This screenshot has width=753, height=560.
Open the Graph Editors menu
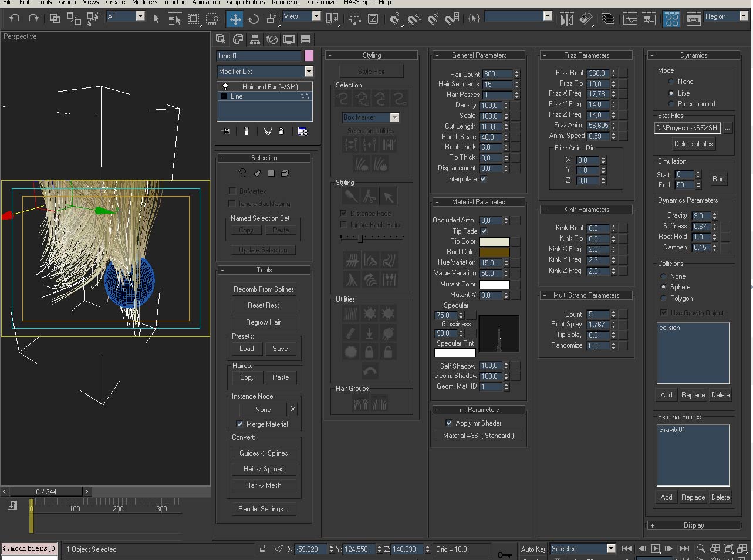(x=246, y=2)
